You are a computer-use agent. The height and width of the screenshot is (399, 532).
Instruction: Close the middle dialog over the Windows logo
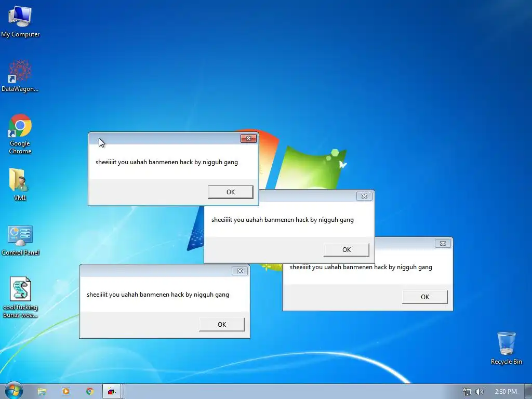tap(364, 196)
